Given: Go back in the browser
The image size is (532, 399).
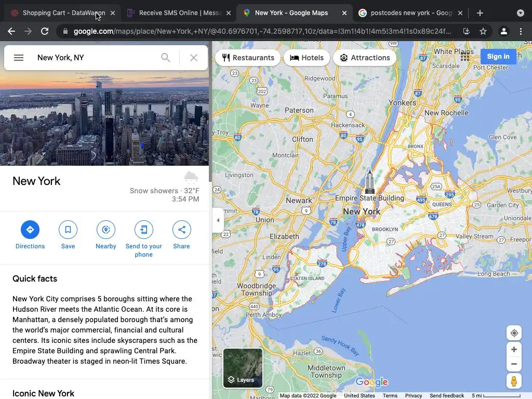Looking at the screenshot, I should coord(11,31).
